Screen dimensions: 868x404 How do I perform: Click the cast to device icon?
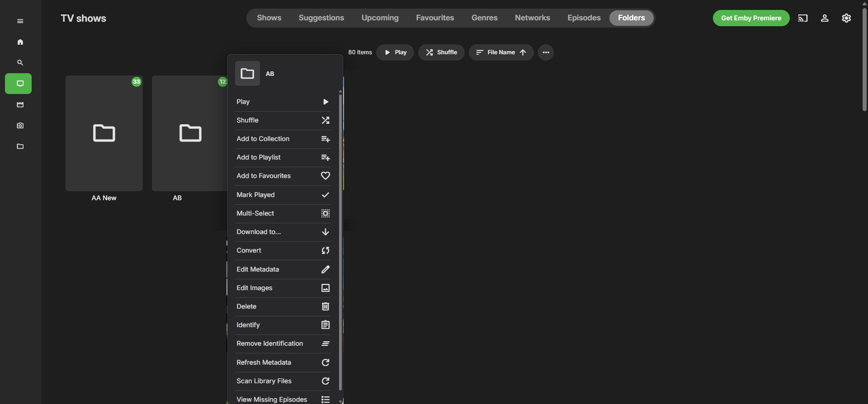coord(802,18)
